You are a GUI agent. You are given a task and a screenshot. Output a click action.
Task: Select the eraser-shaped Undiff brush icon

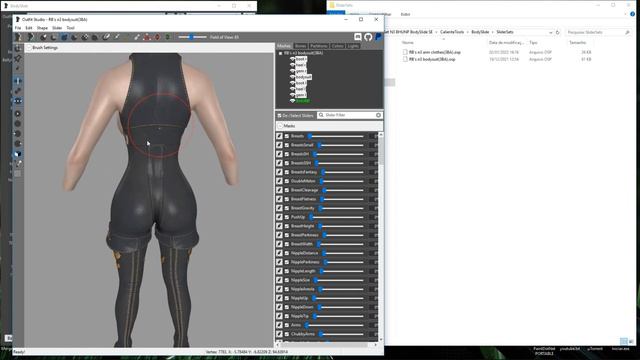106,37
